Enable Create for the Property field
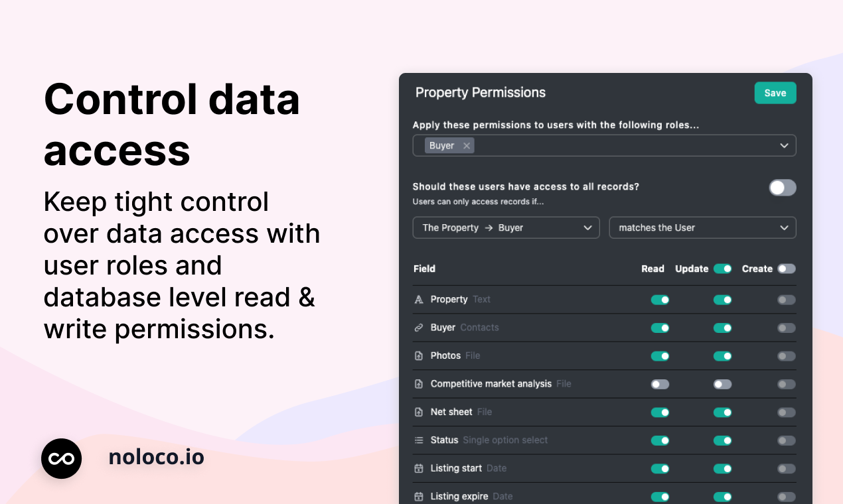Viewport: 843px width, 504px height. [x=787, y=300]
